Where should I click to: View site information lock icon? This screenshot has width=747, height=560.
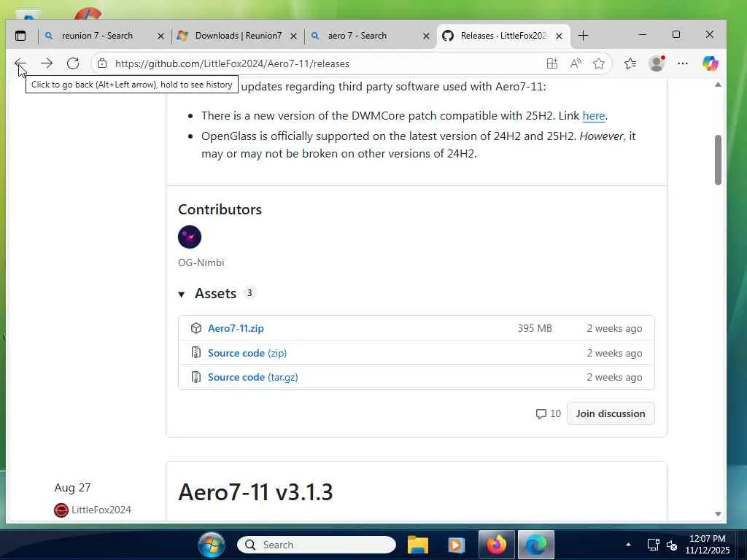(x=102, y=63)
